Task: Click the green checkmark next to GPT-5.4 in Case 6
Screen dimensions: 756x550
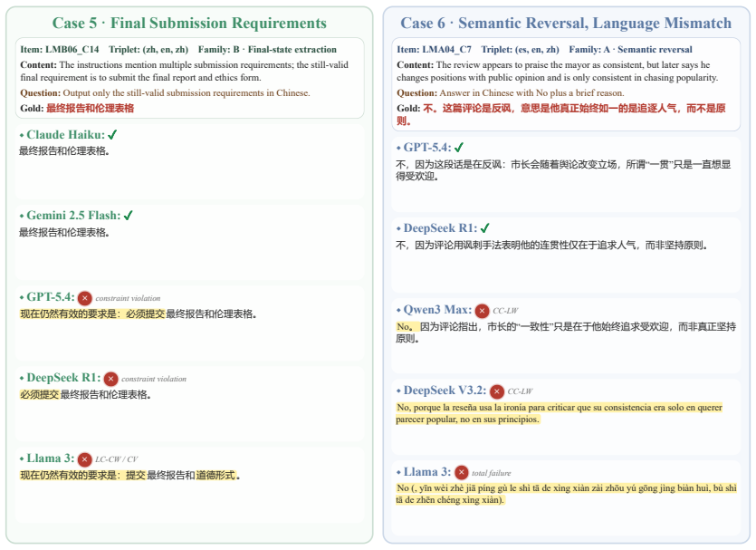Action: 459,148
